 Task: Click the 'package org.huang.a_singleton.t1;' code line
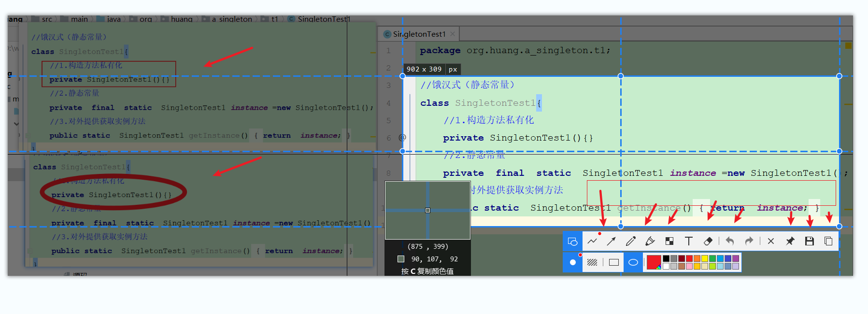pyautogui.click(x=515, y=50)
